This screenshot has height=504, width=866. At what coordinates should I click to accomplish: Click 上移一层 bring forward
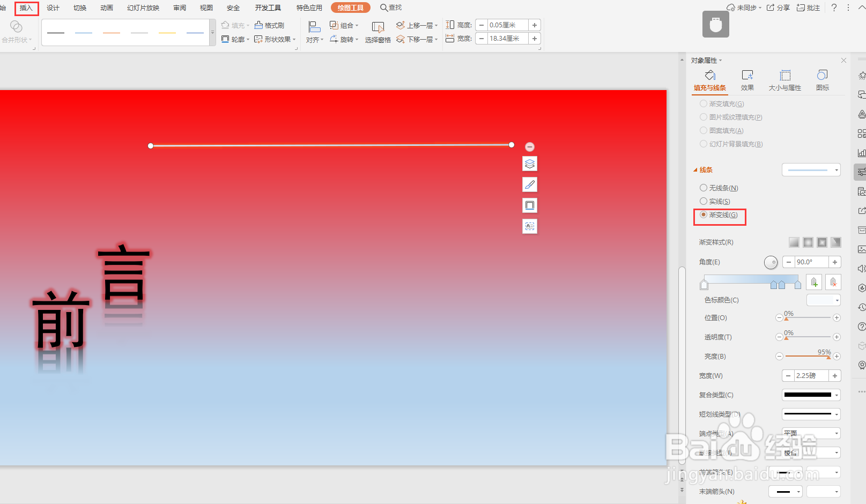pos(417,25)
